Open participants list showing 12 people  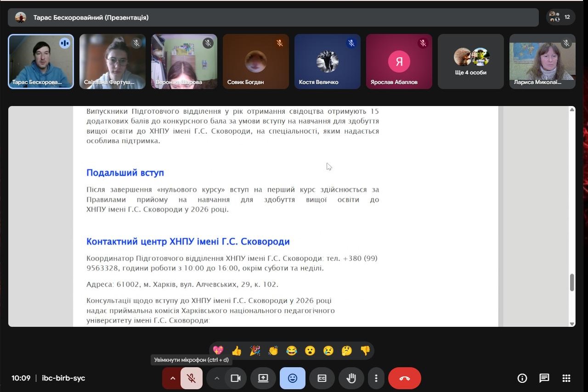[561, 17]
